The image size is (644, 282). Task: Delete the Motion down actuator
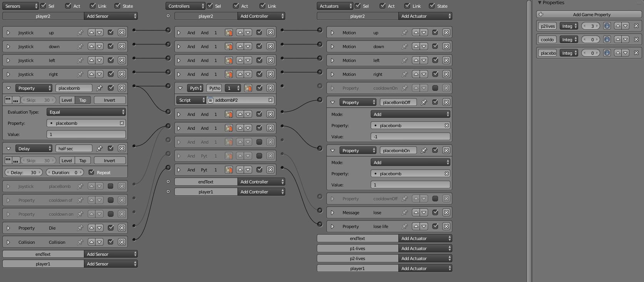tap(446, 47)
